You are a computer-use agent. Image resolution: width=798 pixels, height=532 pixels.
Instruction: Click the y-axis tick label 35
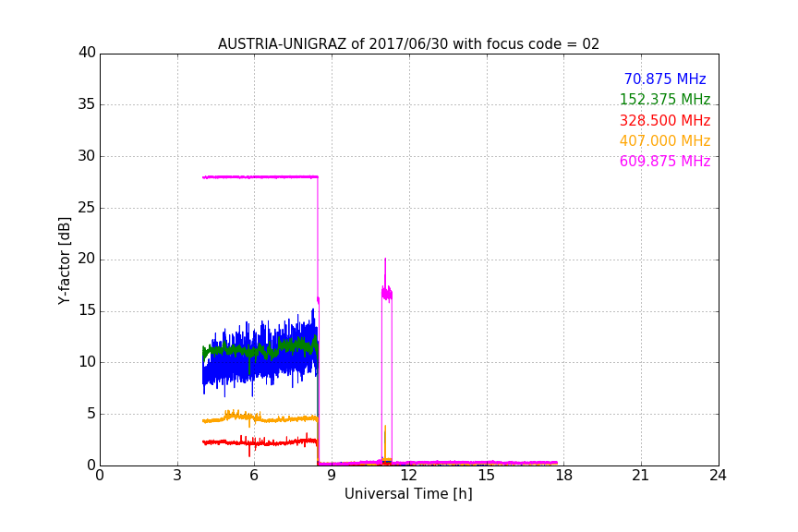click(x=87, y=104)
